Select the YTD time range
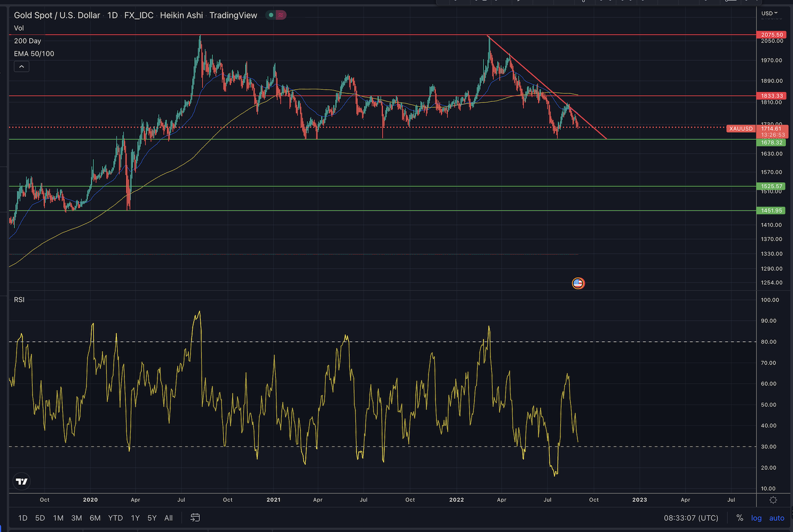Image resolution: width=793 pixels, height=532 pixels. pyautogui.click(x=115, y=518)
